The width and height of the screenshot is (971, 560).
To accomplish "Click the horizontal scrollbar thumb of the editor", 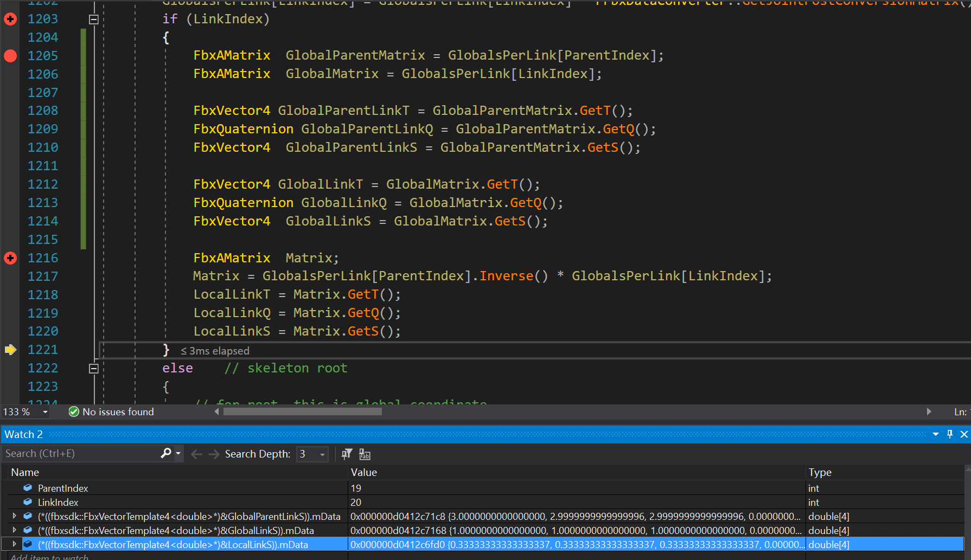I will pyautogui.click(x=303, y=411).
